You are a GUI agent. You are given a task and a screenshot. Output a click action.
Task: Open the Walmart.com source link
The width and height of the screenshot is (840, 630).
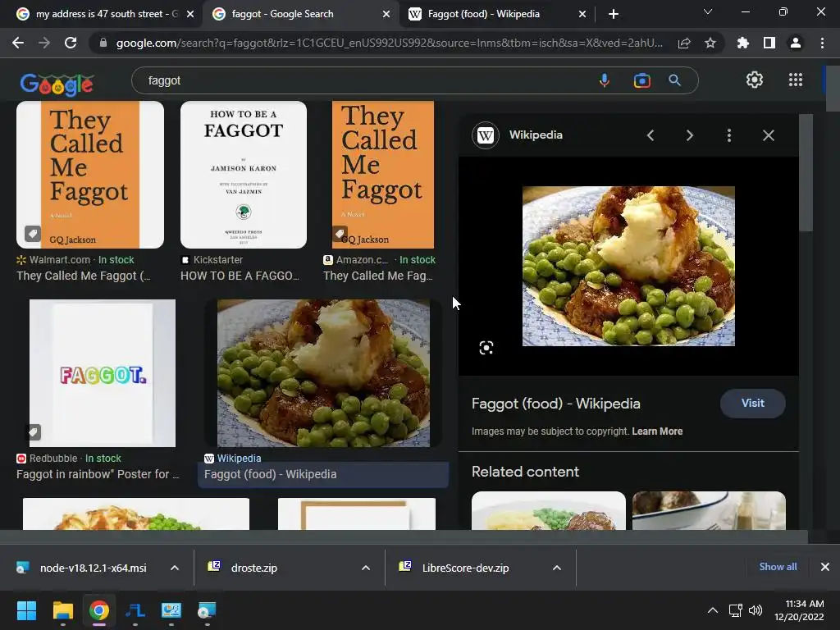tap(59, 260)
